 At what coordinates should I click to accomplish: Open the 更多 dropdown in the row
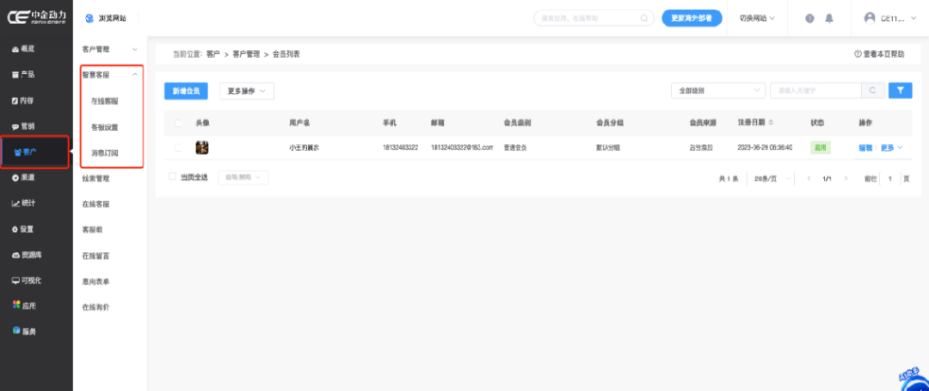892,148
